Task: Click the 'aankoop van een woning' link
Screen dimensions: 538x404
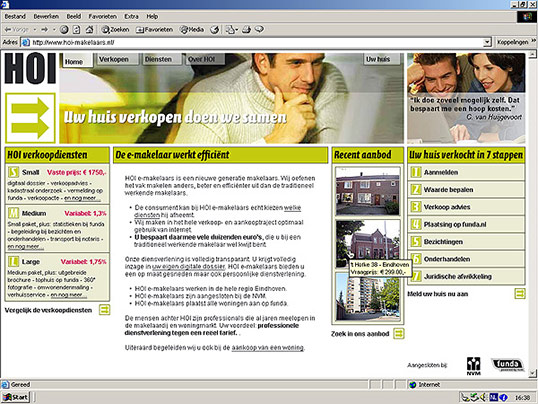Action: (x=267, y=348)
